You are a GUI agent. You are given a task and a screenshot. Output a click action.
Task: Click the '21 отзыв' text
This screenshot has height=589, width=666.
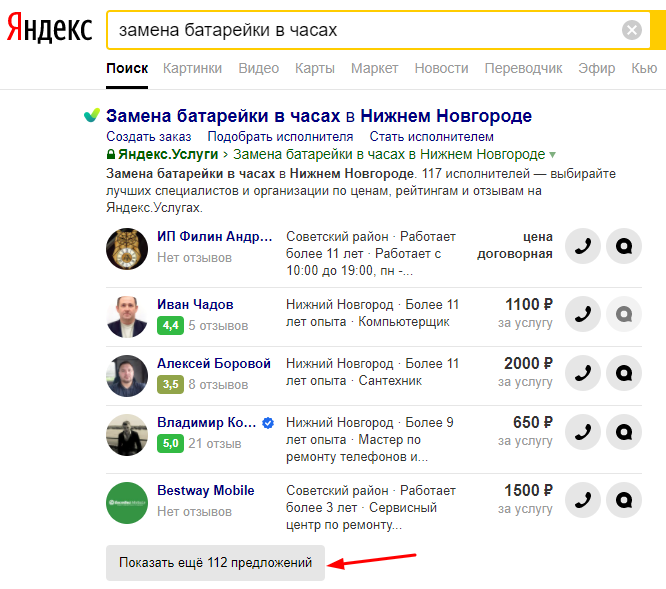click(214, 444)
